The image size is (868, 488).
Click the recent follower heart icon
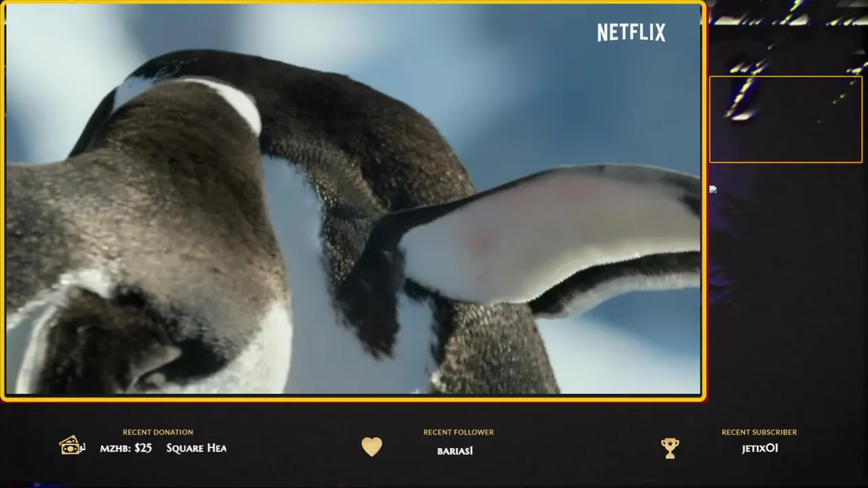tap(372, 447)
